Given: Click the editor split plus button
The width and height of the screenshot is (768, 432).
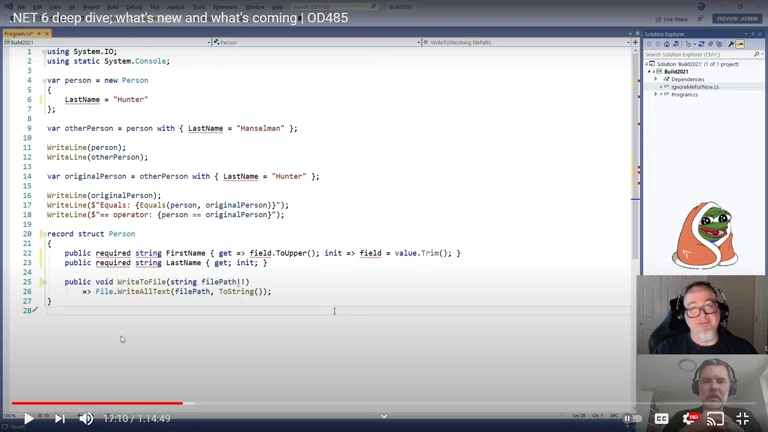Looking at the screenshot, I should 635,43.
